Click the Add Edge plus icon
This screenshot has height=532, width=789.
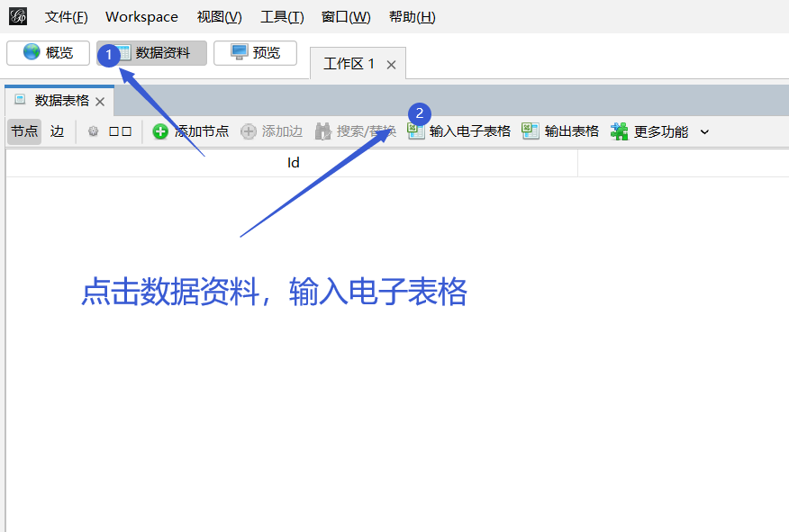point(249,131)
